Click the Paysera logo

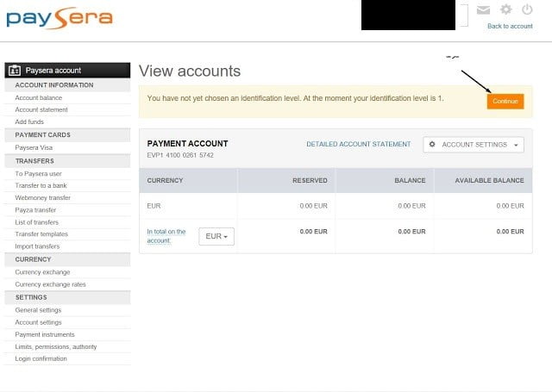(x=60, y=18)
